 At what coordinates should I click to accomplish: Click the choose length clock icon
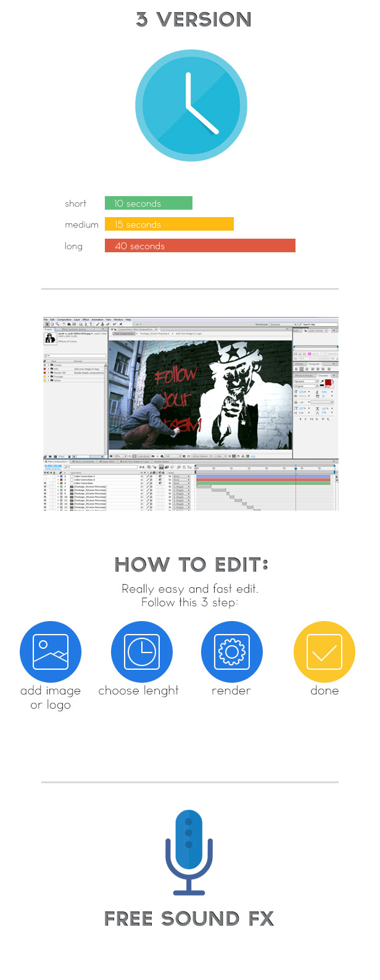pos(141,652)
